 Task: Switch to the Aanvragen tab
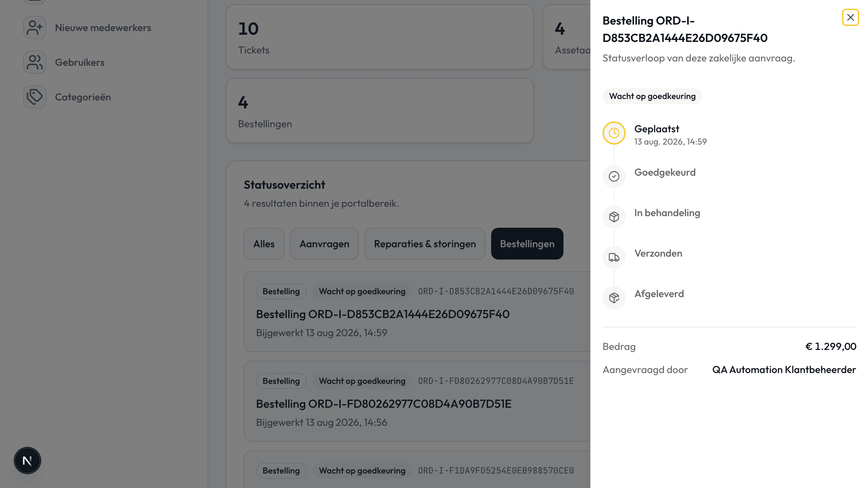[x=324, y=244]
